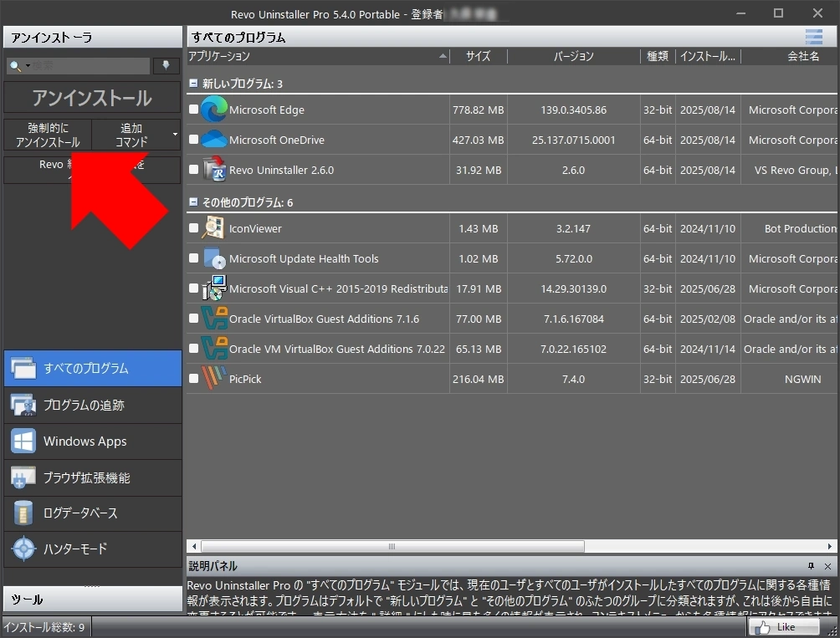
Task: Switch to Windows Apps module
Action: pos(93,441)
